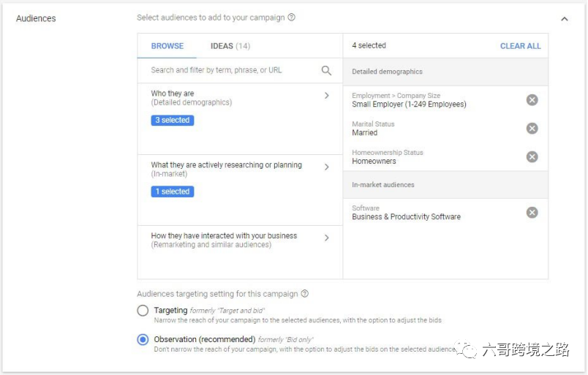Switch to the Ideas tab
This screenshot has width=588, height=375.
(230, 46)
